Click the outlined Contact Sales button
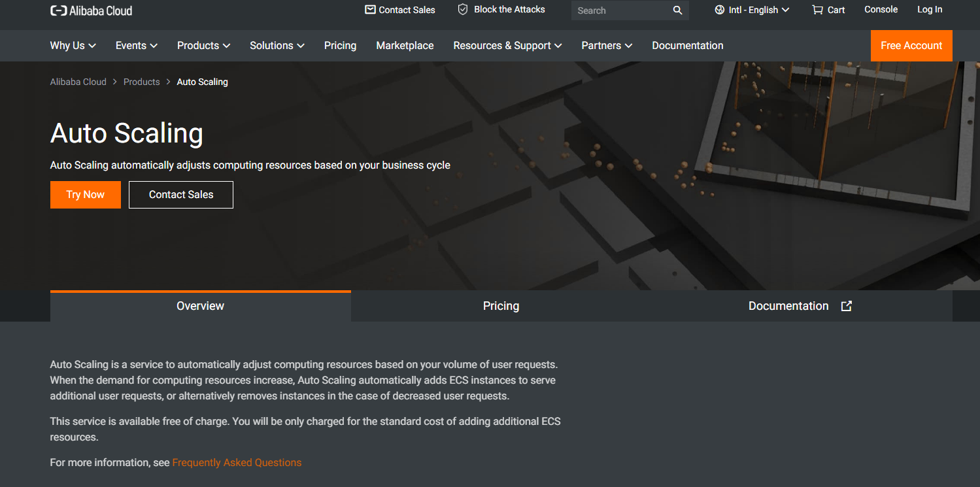Image resolution: width=980 pixels, height=487 pixels. (x=181, y=195)
